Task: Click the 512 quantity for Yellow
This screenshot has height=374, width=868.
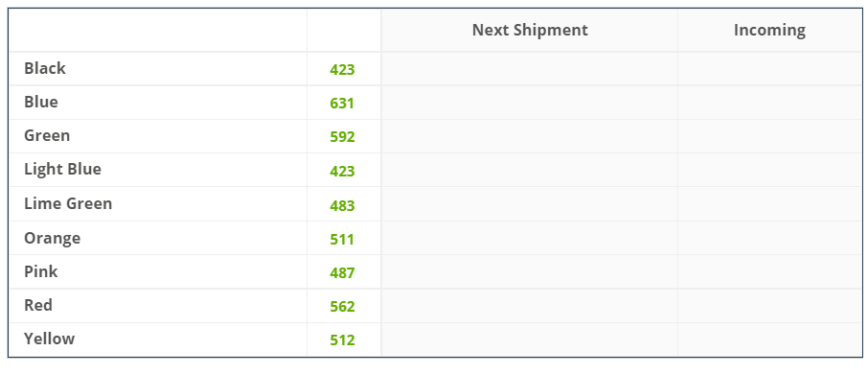Action: (342, 339)
